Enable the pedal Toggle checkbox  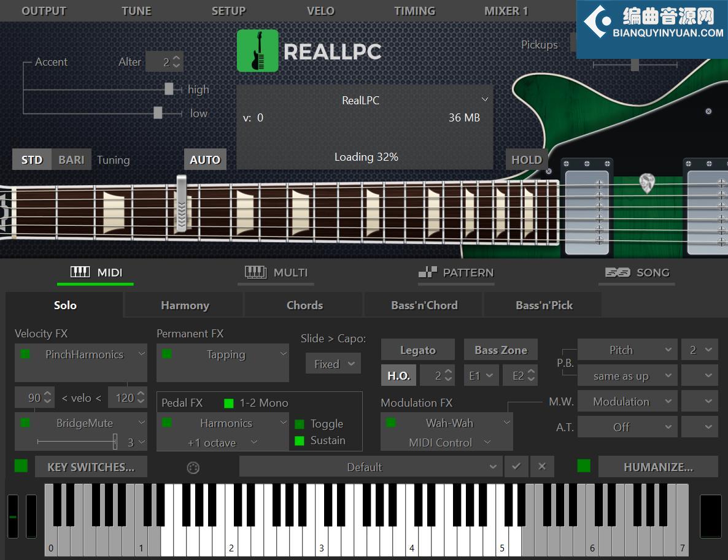[300, 424]
